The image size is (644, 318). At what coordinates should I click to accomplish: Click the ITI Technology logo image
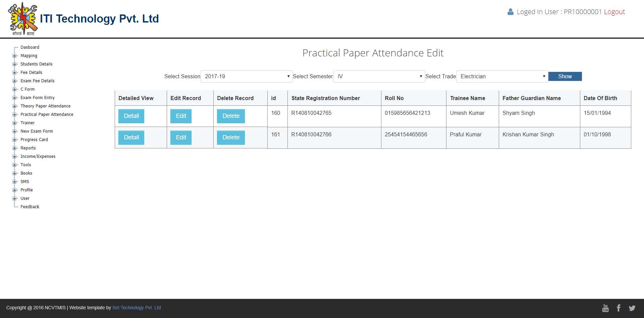[23, 19]
